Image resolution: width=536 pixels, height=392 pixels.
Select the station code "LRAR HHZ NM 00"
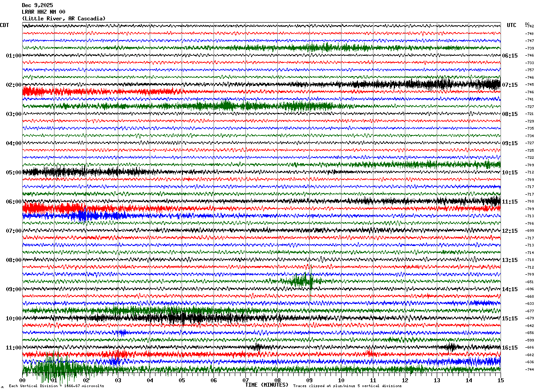[43, 12]
